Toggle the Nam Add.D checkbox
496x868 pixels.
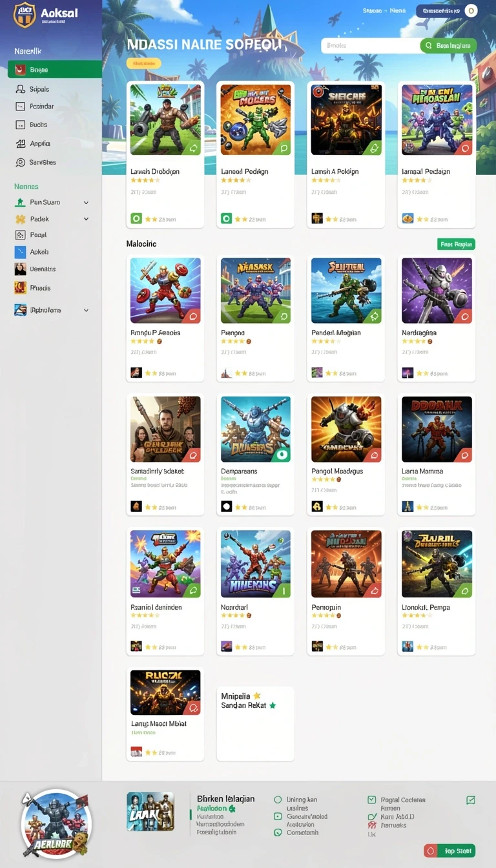[x=371, y=817]
